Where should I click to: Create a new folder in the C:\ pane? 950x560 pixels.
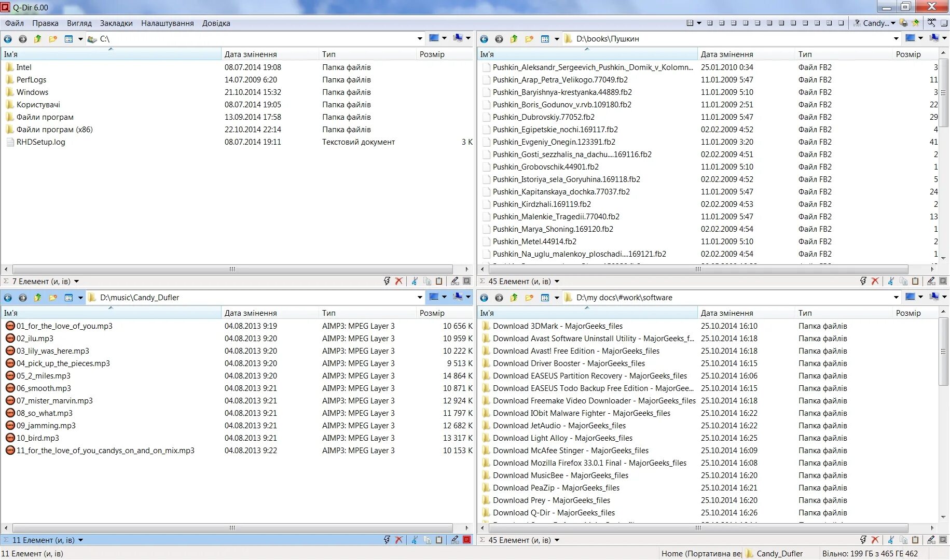tap(53, 39)
